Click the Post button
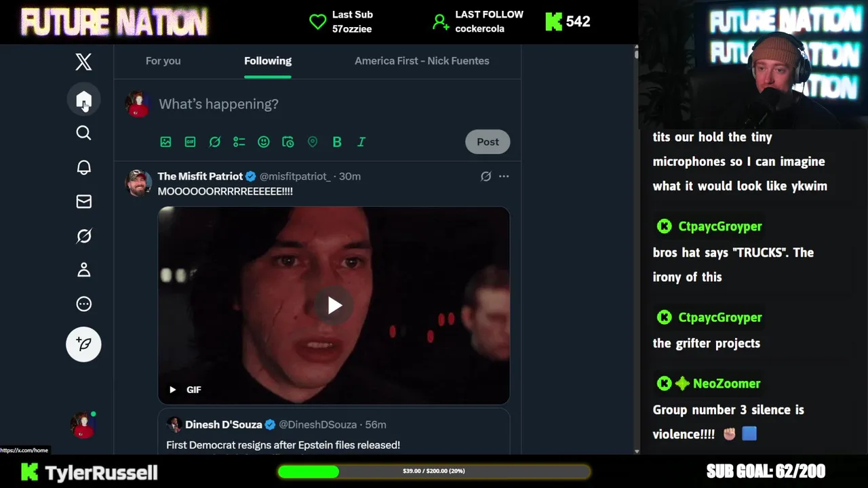The height and width of the screenshot is (488, 868). point(488,142)
